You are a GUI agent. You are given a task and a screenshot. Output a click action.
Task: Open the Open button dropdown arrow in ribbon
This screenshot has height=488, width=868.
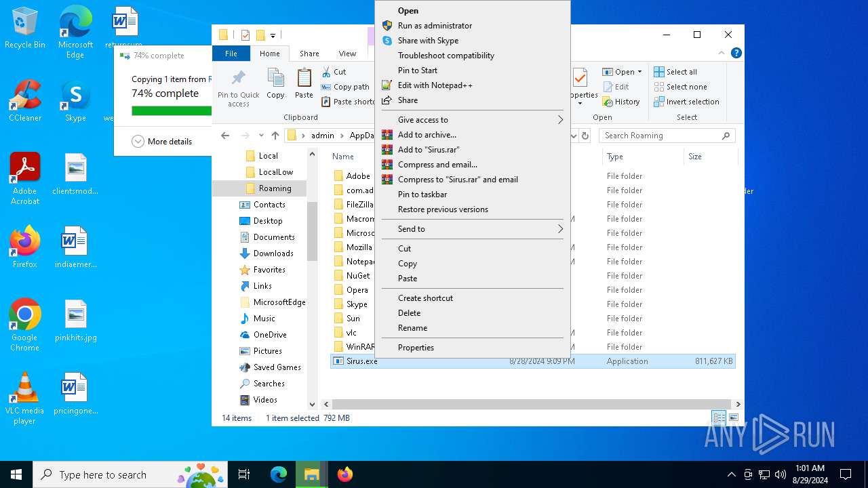click(x=639, y=72)
